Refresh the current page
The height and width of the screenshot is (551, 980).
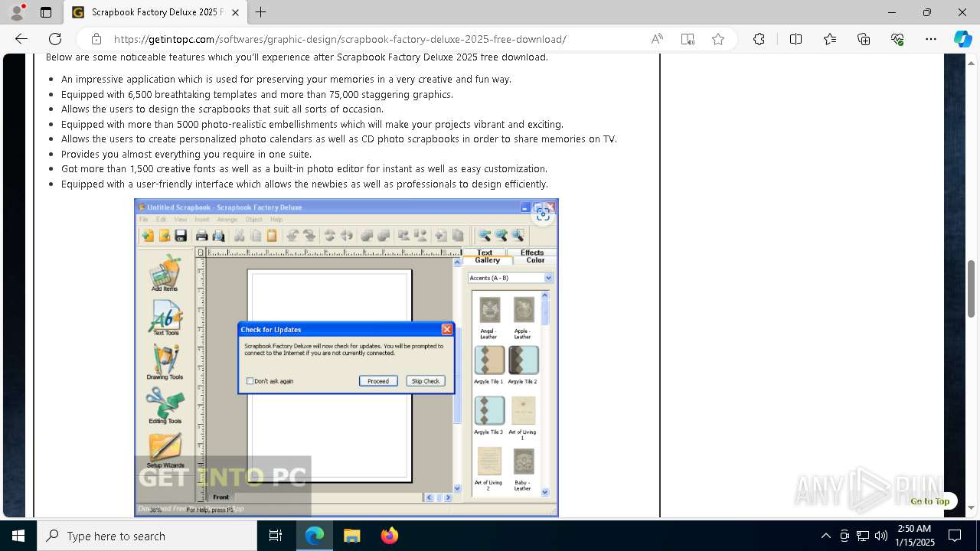[x=55, y=39]
